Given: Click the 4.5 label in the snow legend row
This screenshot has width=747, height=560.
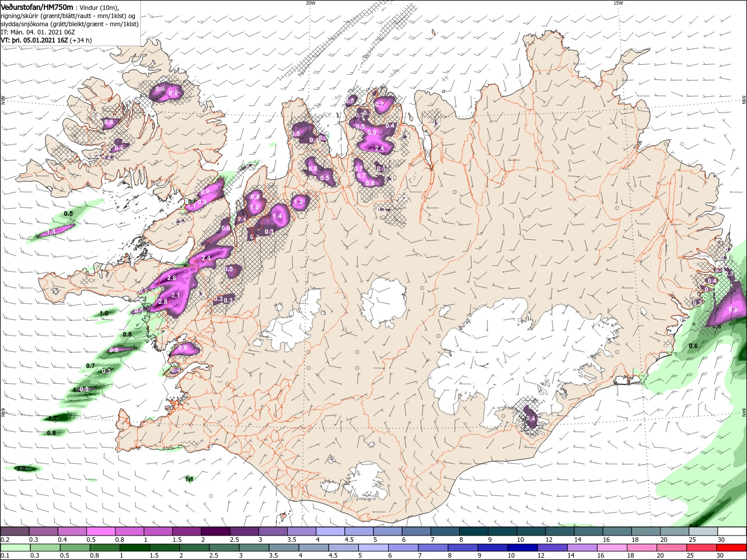Looking at the screenshot, I should [x=350, y=540].
